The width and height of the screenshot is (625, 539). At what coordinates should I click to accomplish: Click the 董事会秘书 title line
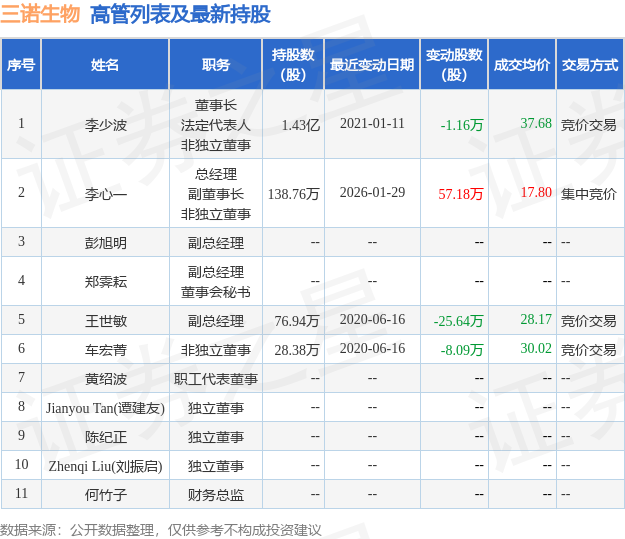coord(216,292)
